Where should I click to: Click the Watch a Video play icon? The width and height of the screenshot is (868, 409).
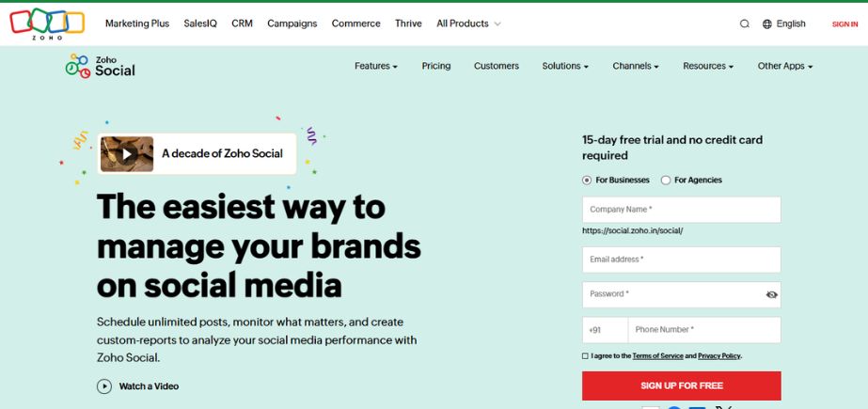click(103, 386)
